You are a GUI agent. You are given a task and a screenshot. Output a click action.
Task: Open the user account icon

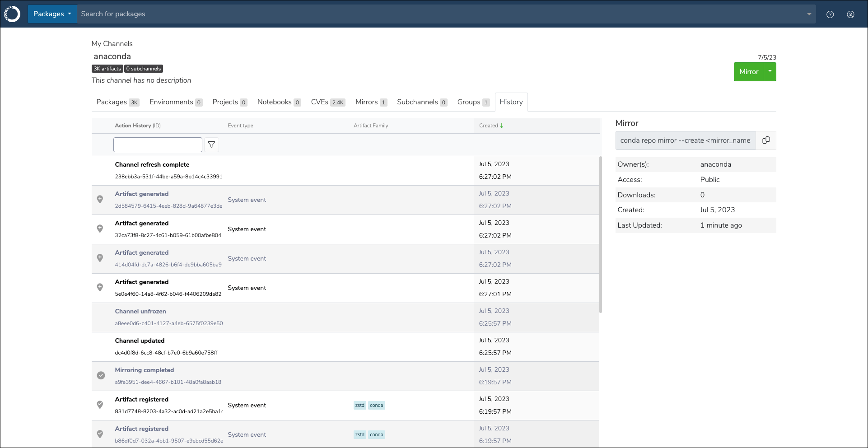click(850, 14)
